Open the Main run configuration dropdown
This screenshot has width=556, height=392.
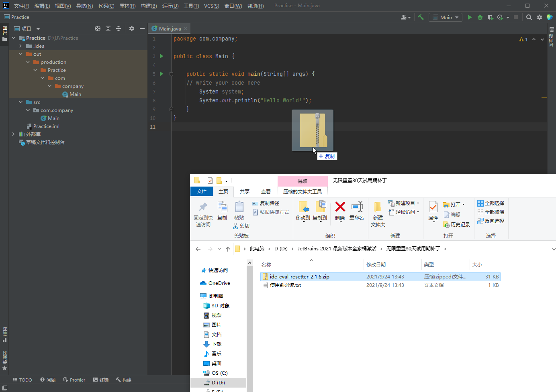pos(446,17)
